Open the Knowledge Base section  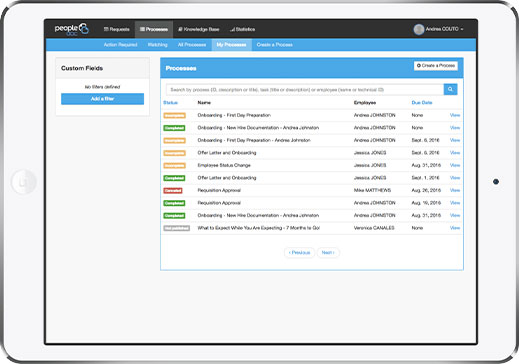[x=199, y=29]
